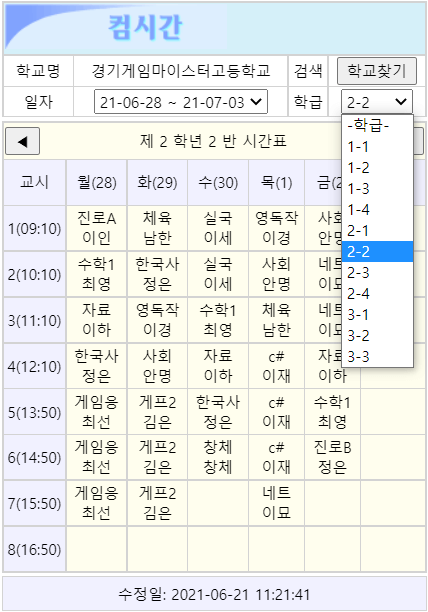Click the 학교명 label cell
Viewport: 428px width, 612px height.
[x=38, y=71]
